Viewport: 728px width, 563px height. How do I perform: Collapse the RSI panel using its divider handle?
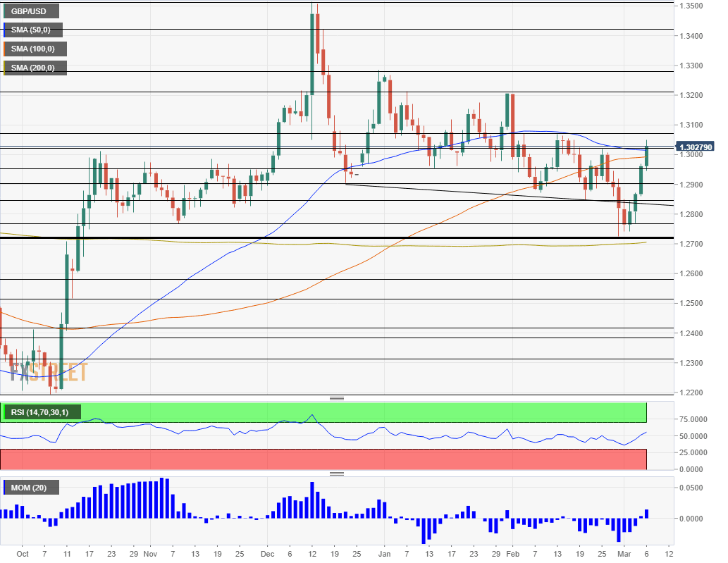[x=337, y=397]
